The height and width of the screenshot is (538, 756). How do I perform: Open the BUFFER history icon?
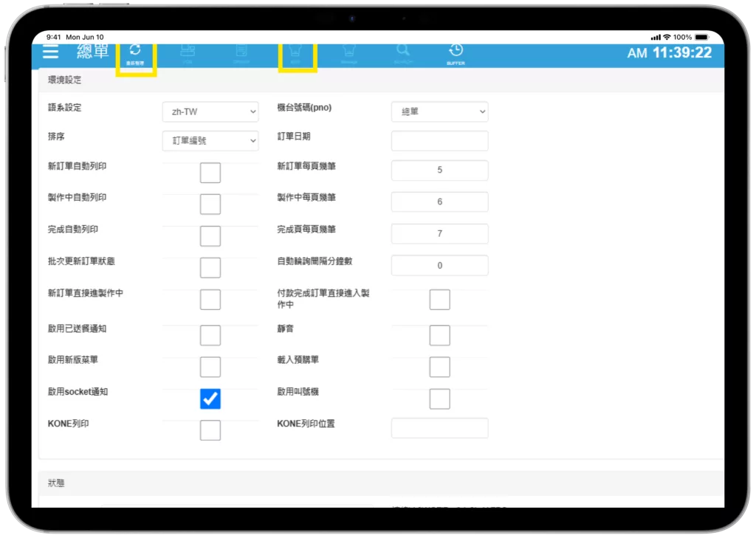click(456, 54)
